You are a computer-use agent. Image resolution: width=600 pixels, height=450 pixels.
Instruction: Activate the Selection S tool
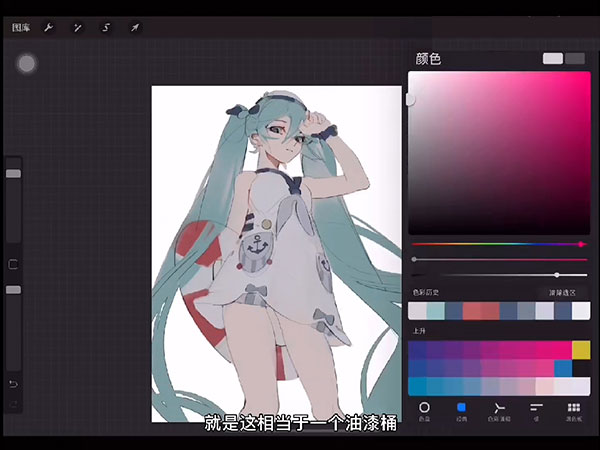point(105,27)
